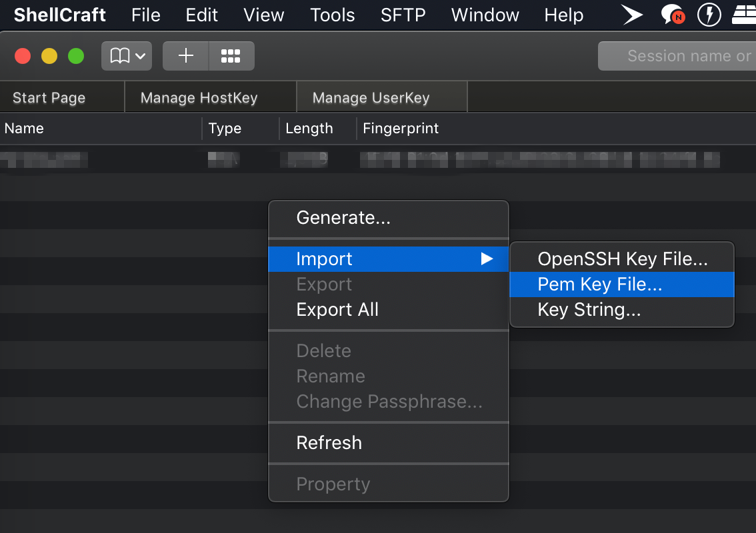The height and width of the screenshot is (533, 756).
Task: Click the stacked layers icon in menu bar
Action: click(x=745, y=15)
